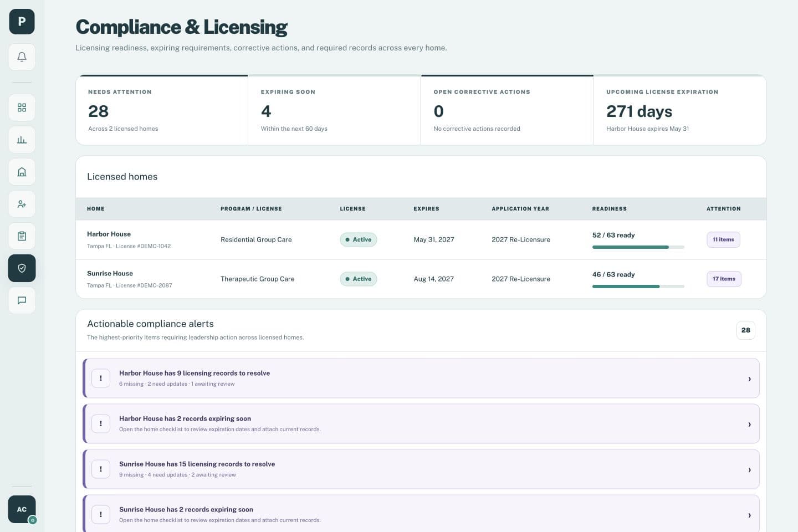Image resolution: width=798 pixels, height=532 pixels.
Task: Click 'Within the next 60 days' text
Action: coord(294,129)
